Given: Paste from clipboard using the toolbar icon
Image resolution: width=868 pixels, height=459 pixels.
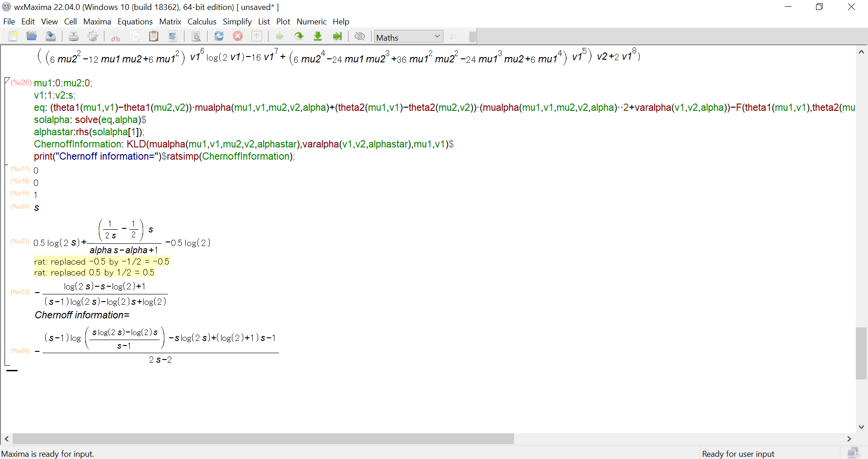Looking at the screenshot, I should coord(154,37).
